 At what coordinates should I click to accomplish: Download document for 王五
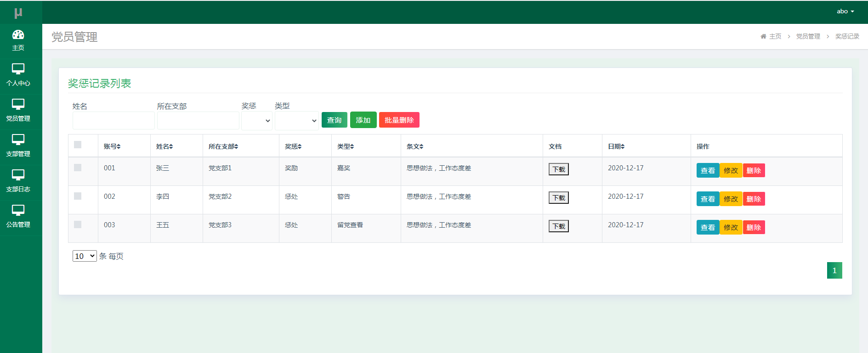559,226
